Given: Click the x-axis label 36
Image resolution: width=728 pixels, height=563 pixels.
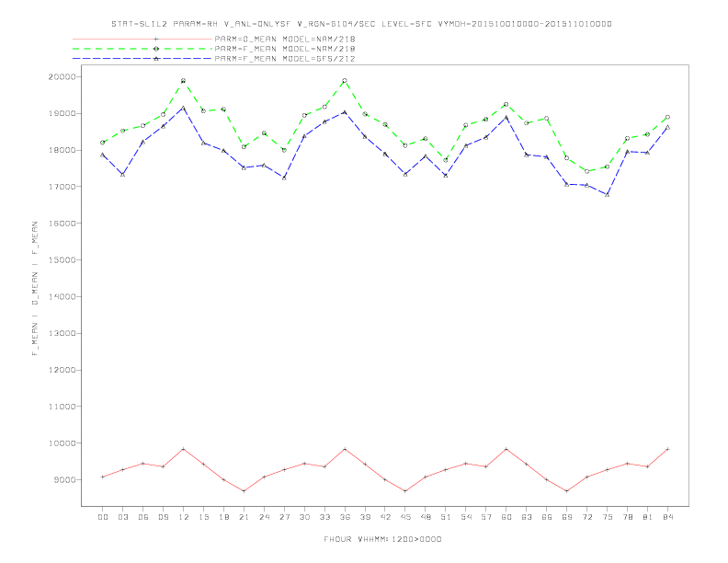Looking at the screenshot, I should tap(345, 517).
